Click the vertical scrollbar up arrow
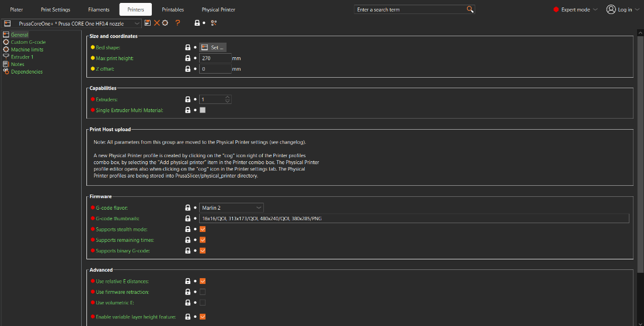The height and width of the screenshot is (326, 644). pyautogui.click(x=640, y=32)
